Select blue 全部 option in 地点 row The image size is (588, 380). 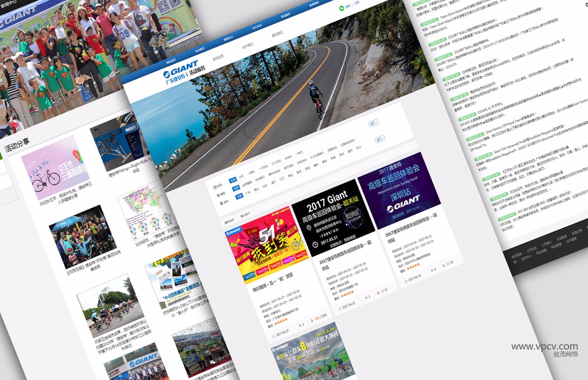tap(239, 196)
